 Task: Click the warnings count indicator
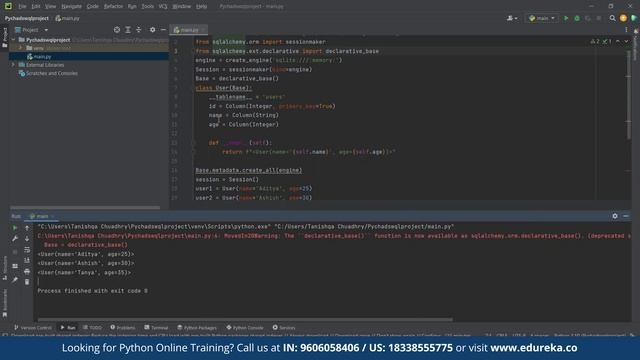pos(595,42)
